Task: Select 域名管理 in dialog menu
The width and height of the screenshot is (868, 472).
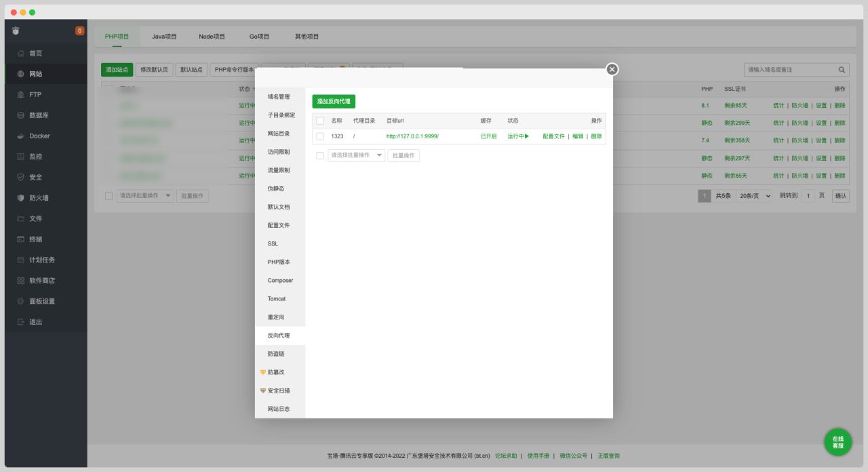Action: click(x=279, y=97)
